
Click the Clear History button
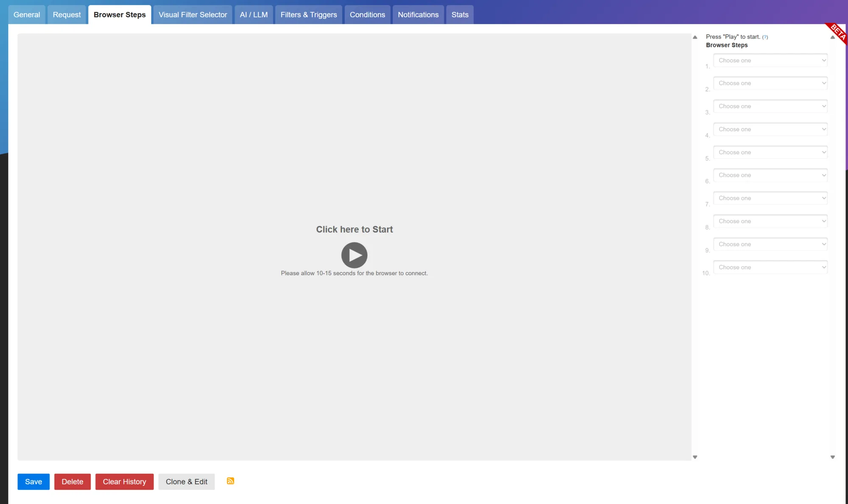tap(124, 482)
